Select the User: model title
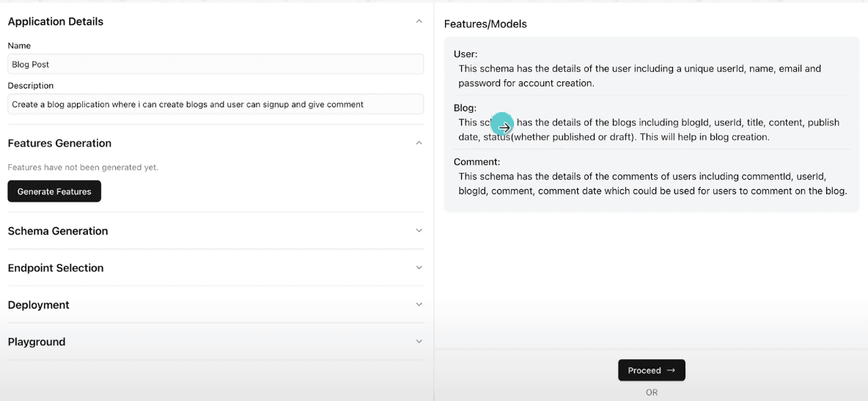The height and width of the screenshot is (401, 868). point(466,54)
